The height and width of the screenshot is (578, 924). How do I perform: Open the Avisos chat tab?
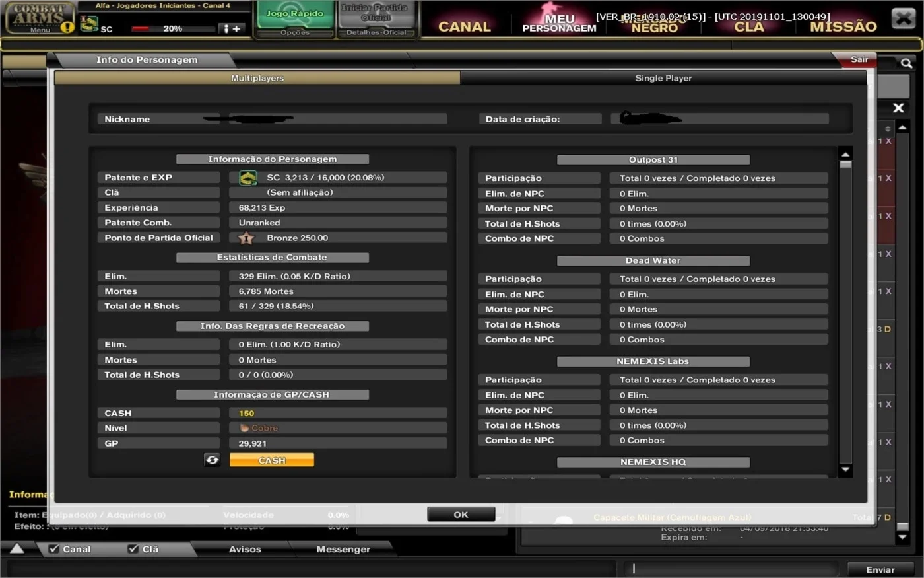pos(245,549)
